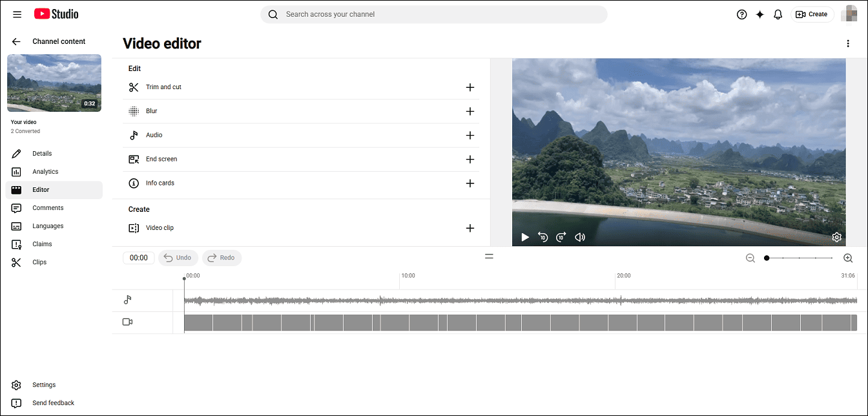Open Analytics in the sidebar

point(54,172)
